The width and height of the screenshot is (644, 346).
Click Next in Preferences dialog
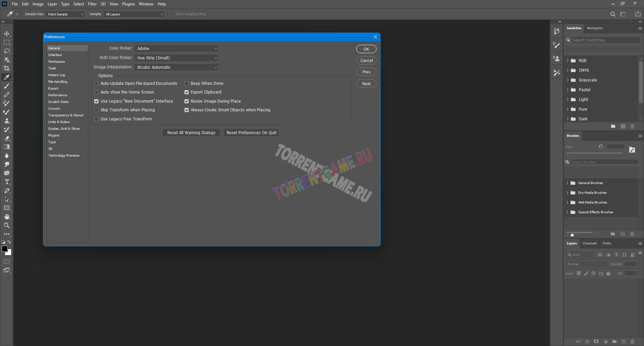pos(366,84)
